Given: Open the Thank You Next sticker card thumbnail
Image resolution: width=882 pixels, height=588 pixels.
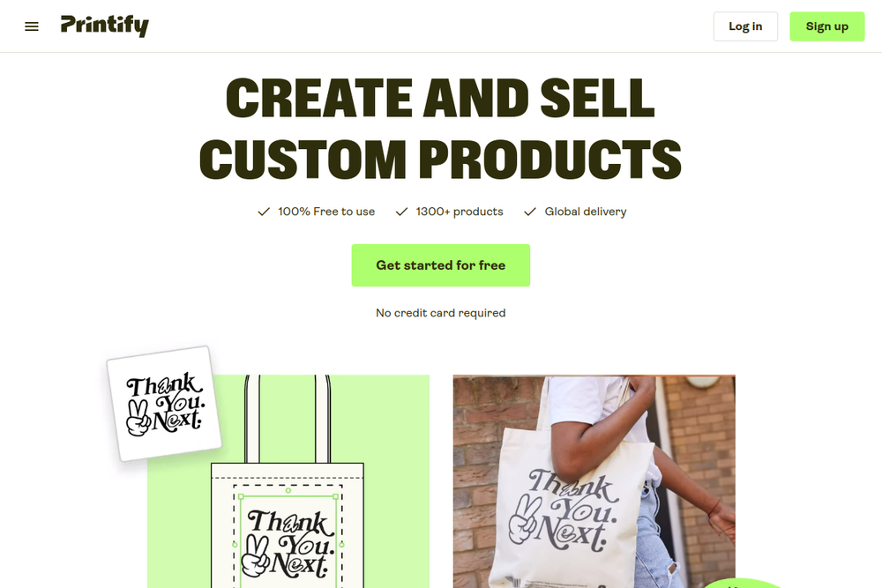Looking at the screenshot, I should tap(164, 404).
